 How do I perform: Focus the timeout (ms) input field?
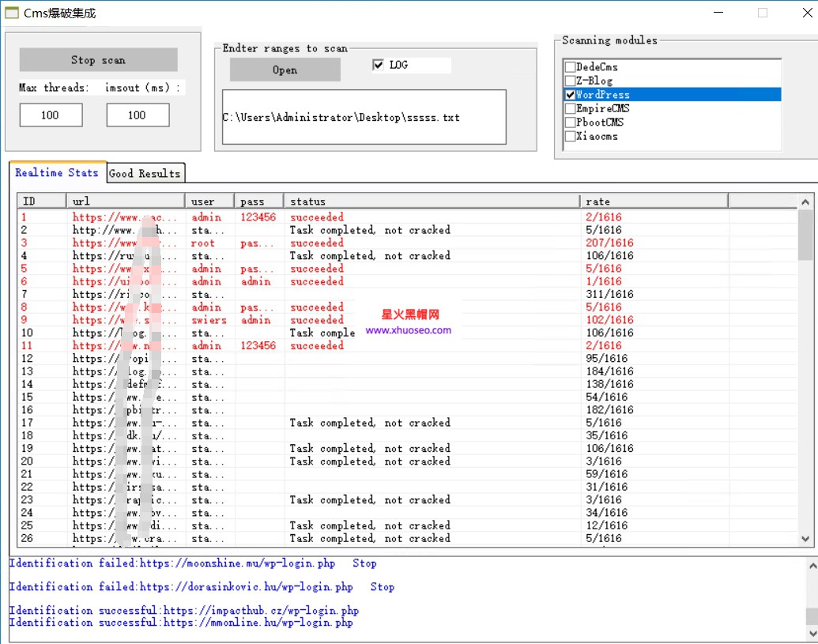(138, 115)
